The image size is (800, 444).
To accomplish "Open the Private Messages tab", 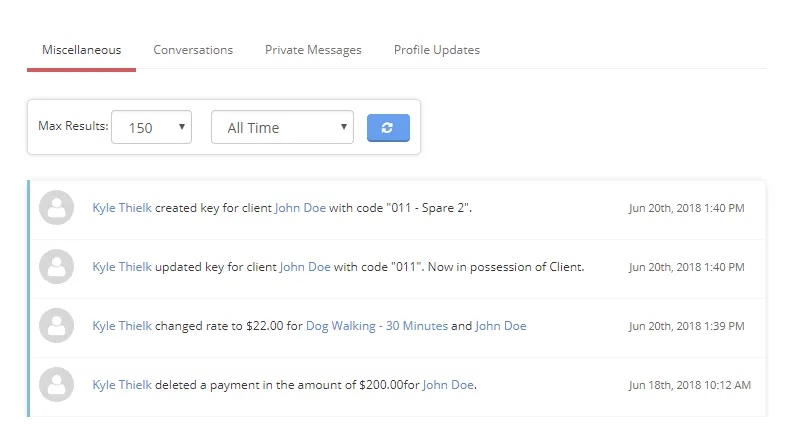I will tap(313, 50).
